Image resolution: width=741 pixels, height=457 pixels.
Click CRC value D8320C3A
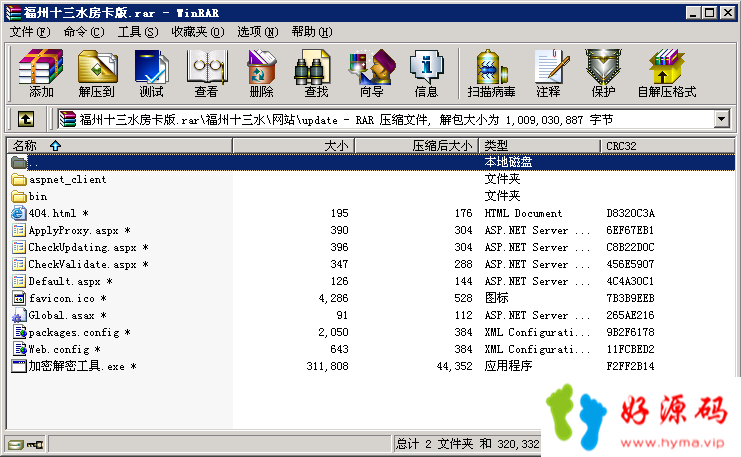pos(630,214)
